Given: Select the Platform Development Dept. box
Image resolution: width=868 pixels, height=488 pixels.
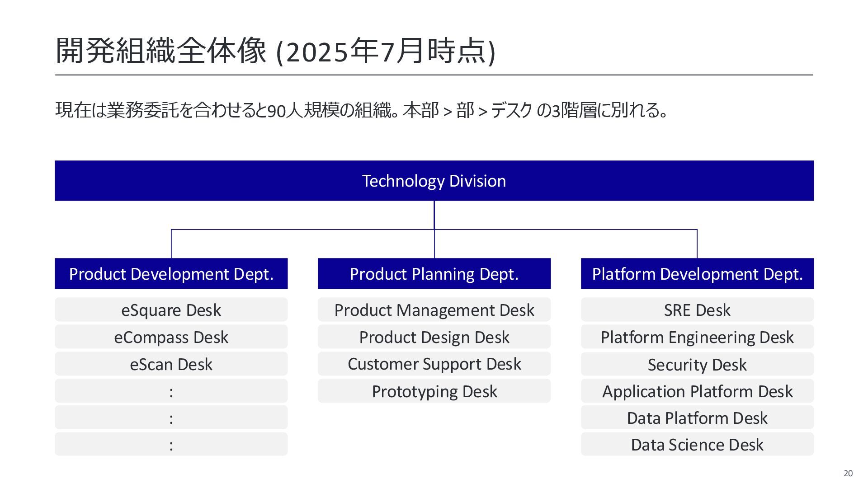Looking at the screenshot, I should pos(697,273).
